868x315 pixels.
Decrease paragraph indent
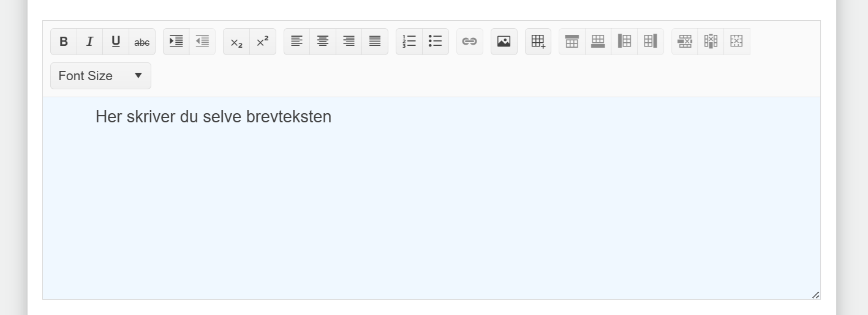pos(202,42)
